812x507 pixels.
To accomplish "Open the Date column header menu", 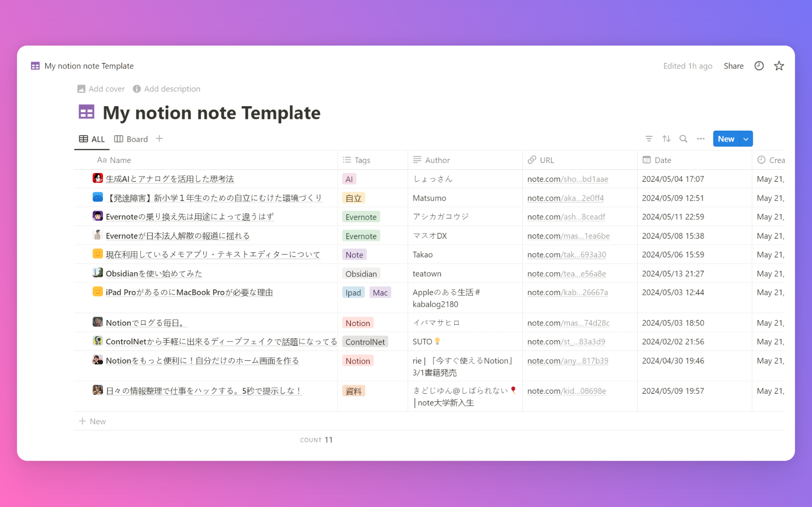I will tap(694, 160).
